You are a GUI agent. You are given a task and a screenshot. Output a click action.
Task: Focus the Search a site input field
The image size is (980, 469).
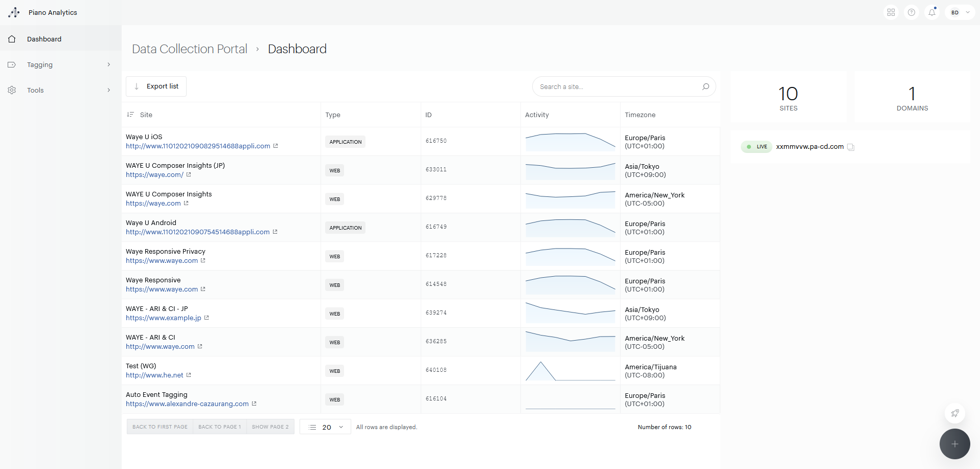(616, 87)
